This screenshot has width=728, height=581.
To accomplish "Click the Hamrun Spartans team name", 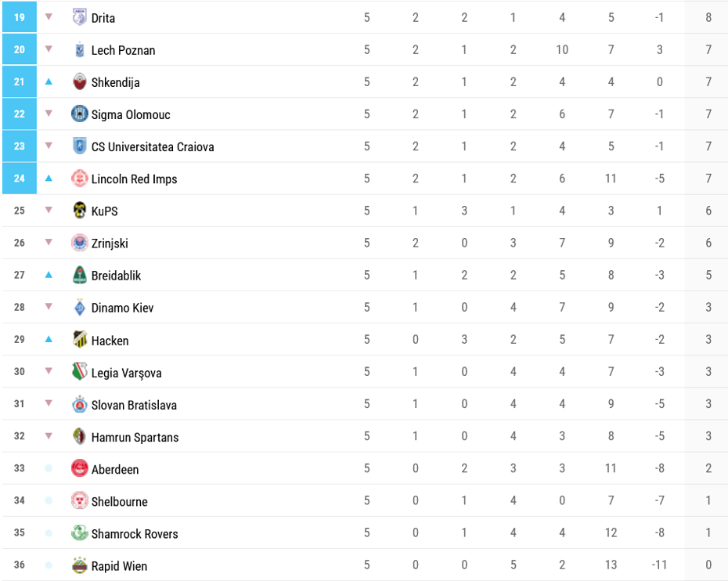I will click(x=135, y=437).
